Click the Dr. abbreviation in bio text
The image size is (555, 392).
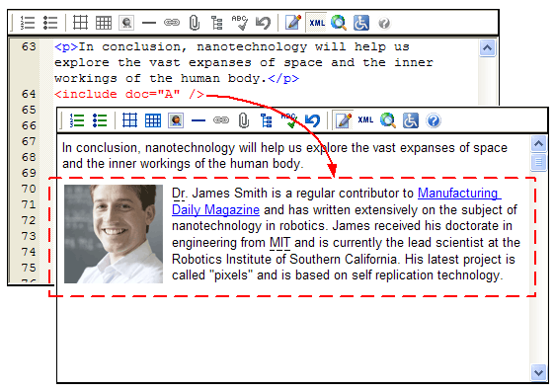tap(180, 194)
